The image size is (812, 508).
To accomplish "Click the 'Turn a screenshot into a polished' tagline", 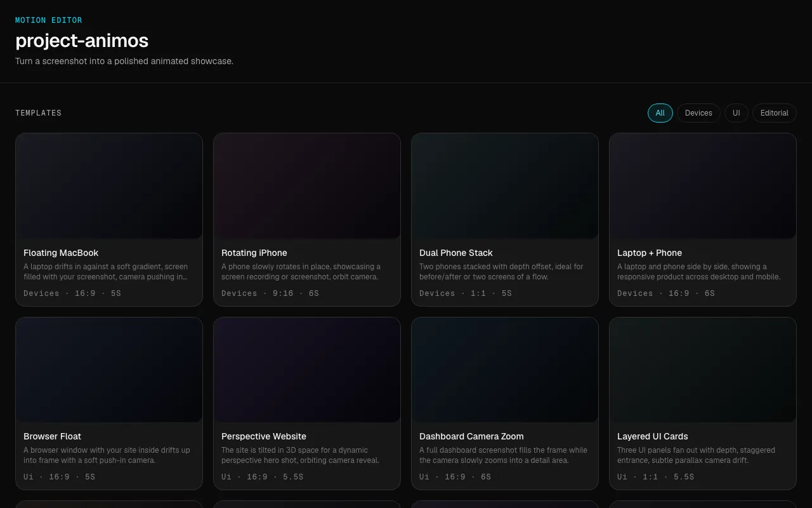I will point(124,62).
